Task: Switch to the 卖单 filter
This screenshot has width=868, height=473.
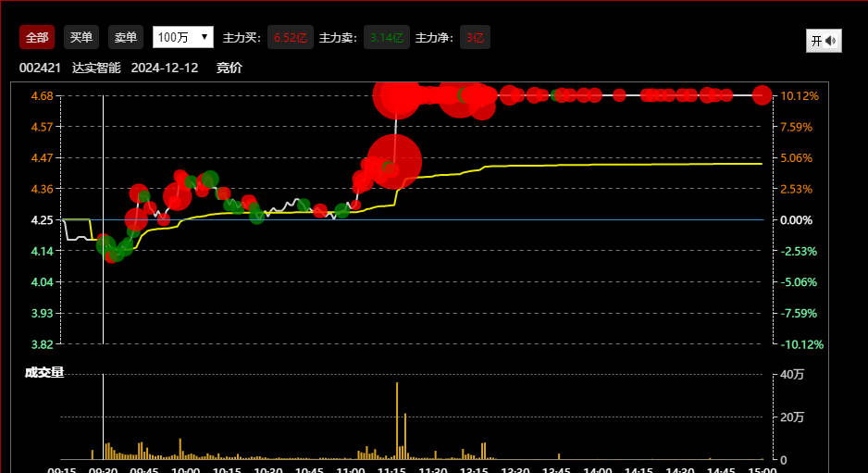Action: coord(126,38)
